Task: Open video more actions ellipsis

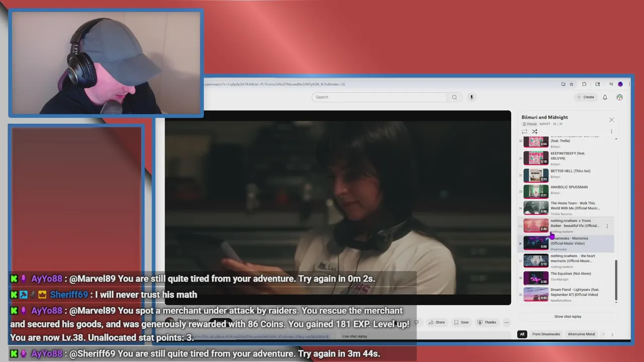Action: click(507, 322)
